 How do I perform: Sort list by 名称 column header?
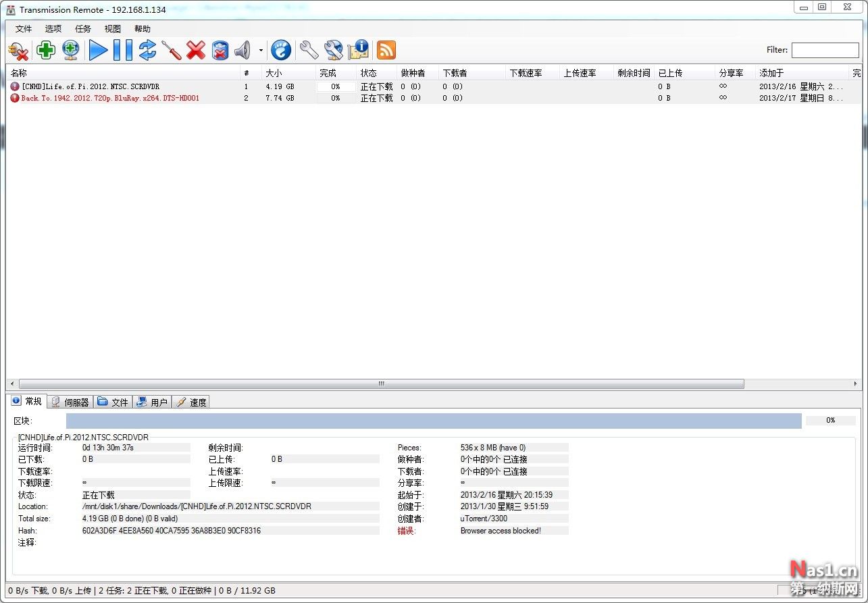[x=123, y=73]
